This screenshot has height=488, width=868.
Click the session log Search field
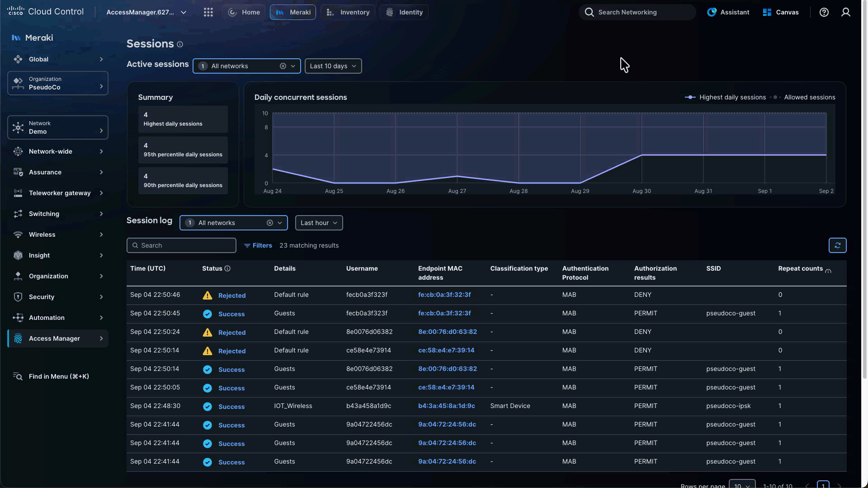click(x=181, y=245)
